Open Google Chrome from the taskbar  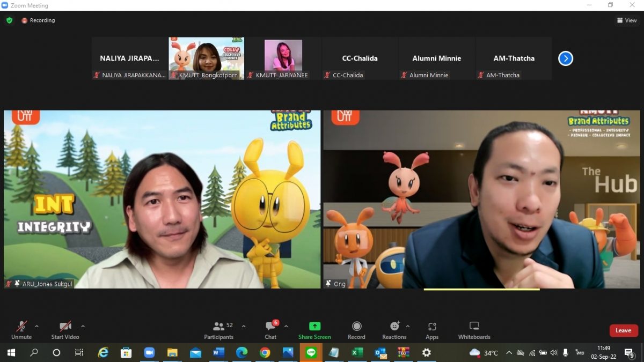(x=265, y=352)
